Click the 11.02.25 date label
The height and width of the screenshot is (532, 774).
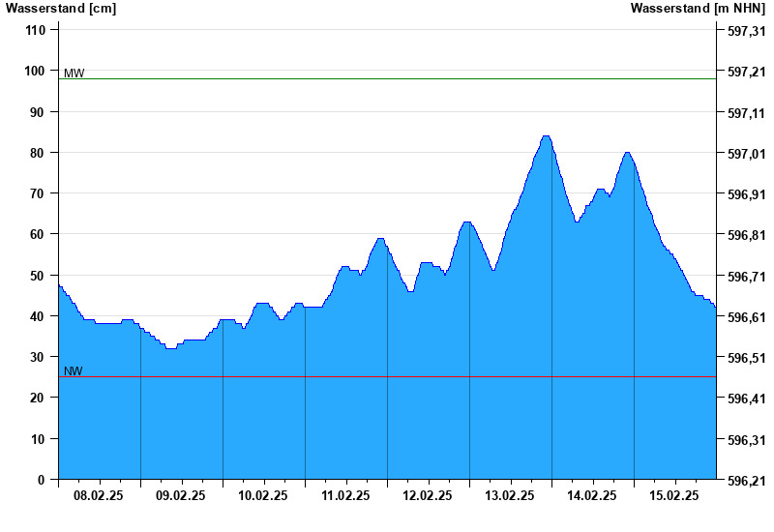[345, 495]
